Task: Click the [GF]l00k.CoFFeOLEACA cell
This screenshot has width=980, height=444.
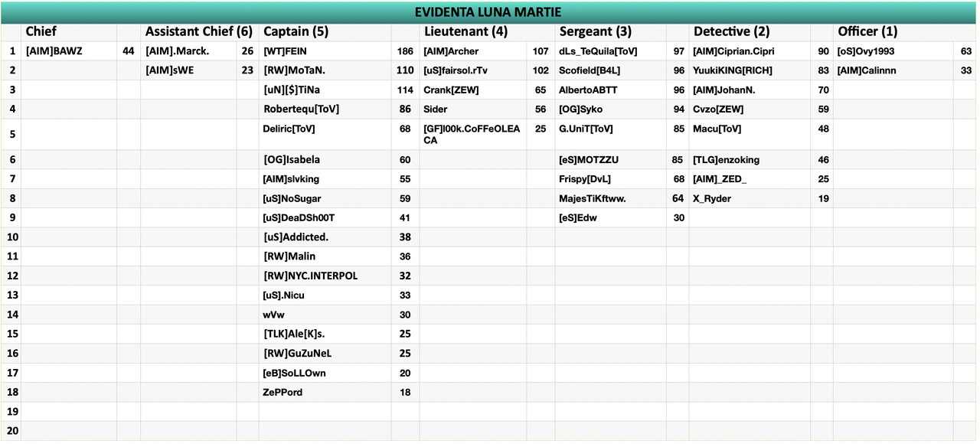Action: 472,134
